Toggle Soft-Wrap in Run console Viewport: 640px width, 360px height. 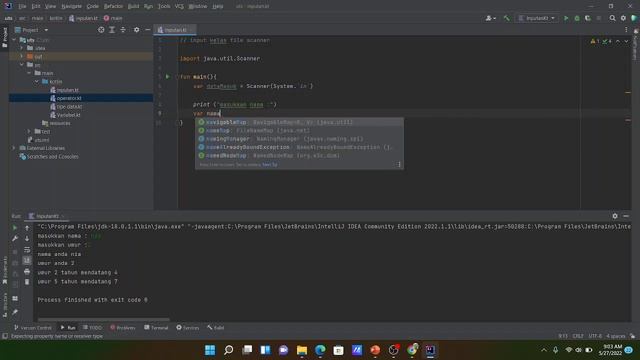(x=27, y=249)
